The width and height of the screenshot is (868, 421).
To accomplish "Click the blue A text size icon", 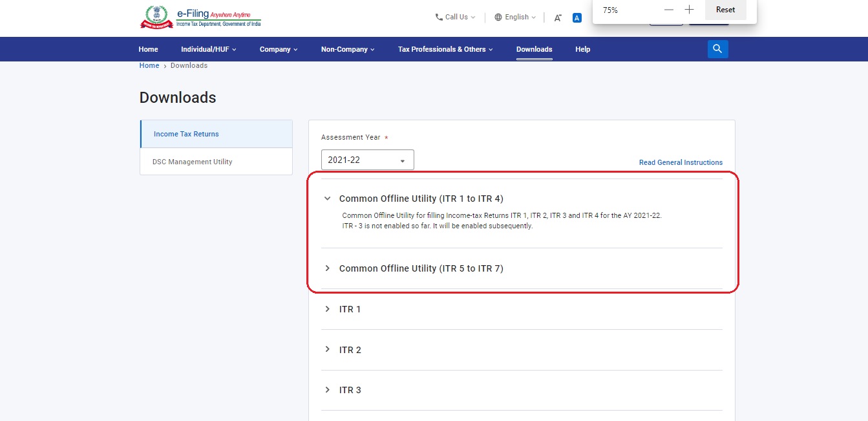I will click(x=577, y=17).
